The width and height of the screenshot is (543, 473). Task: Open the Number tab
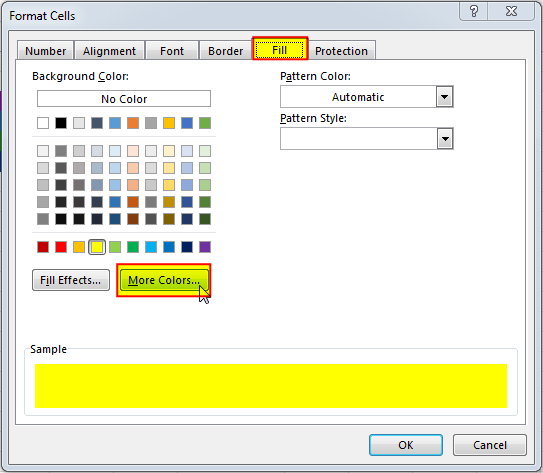[x=45, y=51]
